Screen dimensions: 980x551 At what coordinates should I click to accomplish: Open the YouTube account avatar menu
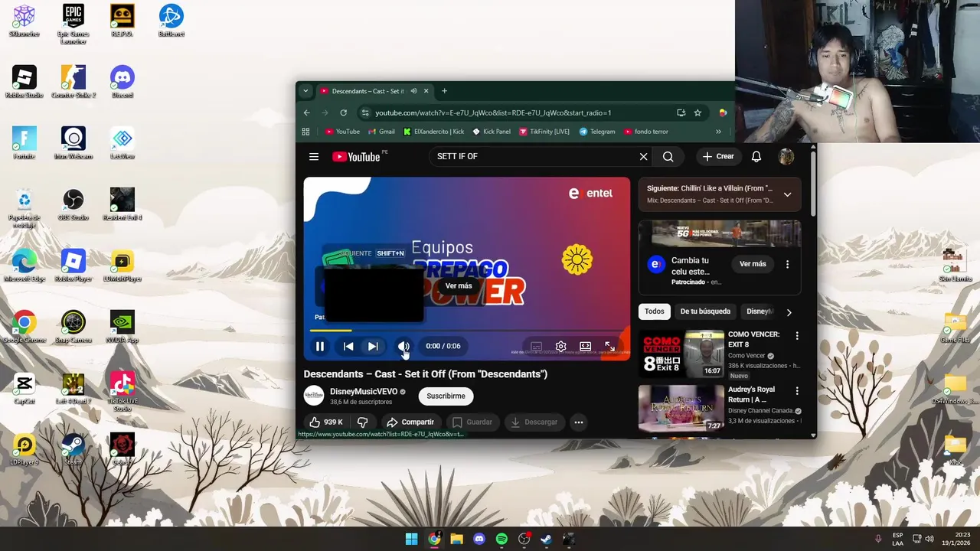click(x=786, y=157)
